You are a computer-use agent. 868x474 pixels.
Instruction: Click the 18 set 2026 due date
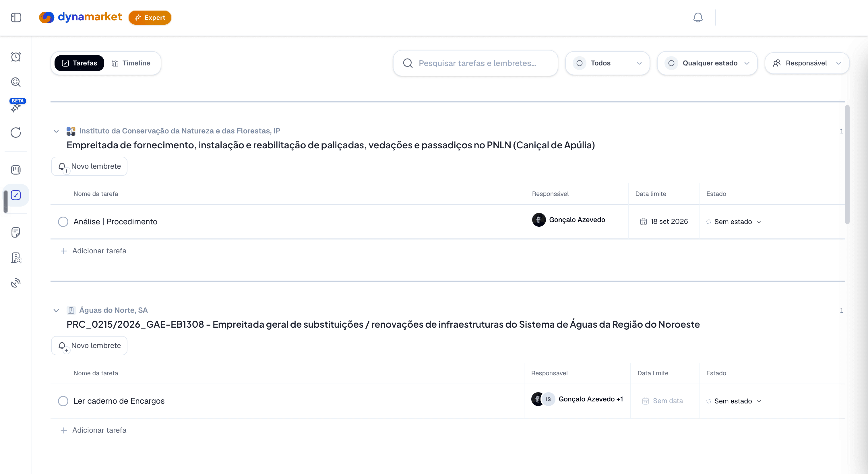(669, 222)
